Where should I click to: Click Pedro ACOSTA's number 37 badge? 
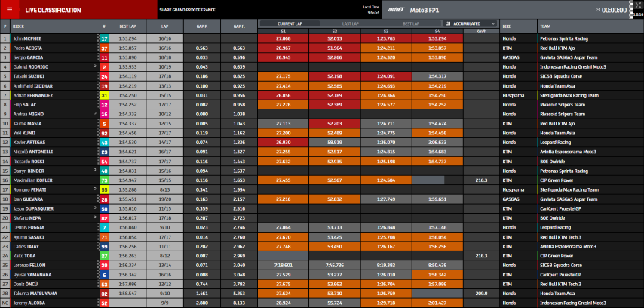[104, 48]
